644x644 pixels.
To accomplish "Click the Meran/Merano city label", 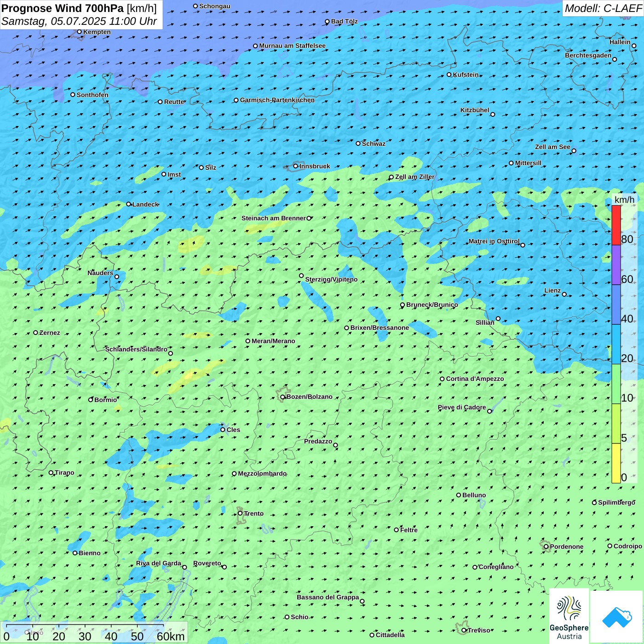I will click(273, 341).
